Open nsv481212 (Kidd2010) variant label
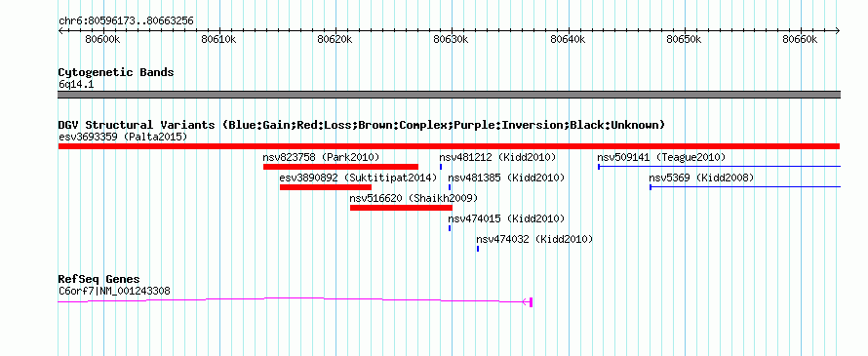This screenshot has width=868, height=356. click(497, 157)
